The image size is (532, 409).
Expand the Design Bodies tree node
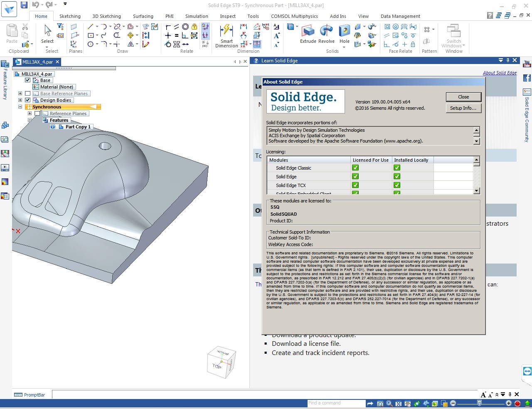click(20, 100)
